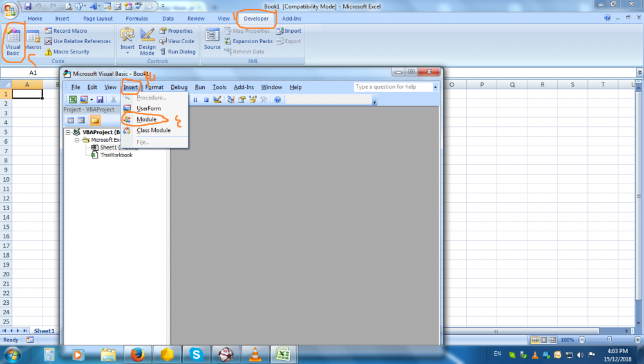Open Macro Security settings
Screen dimensions: 644x364
point(67,52)
